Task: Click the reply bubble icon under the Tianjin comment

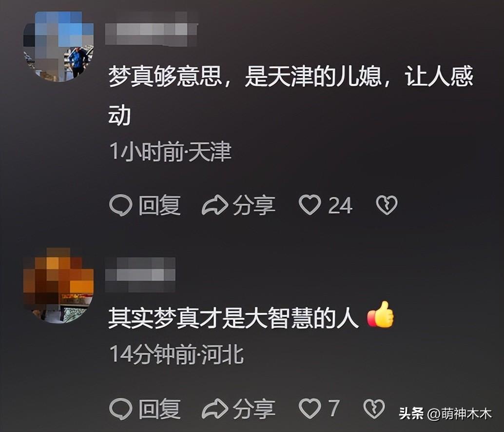Action: (x=120, y=205)
